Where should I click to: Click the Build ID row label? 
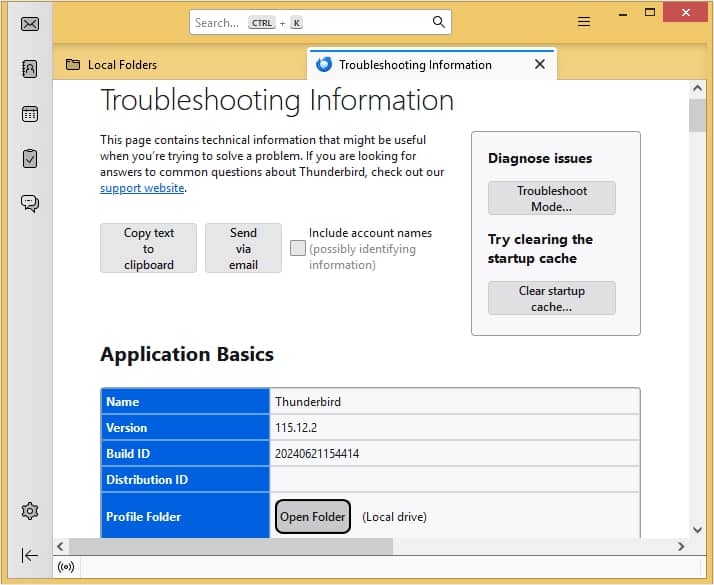coord(128,453)
